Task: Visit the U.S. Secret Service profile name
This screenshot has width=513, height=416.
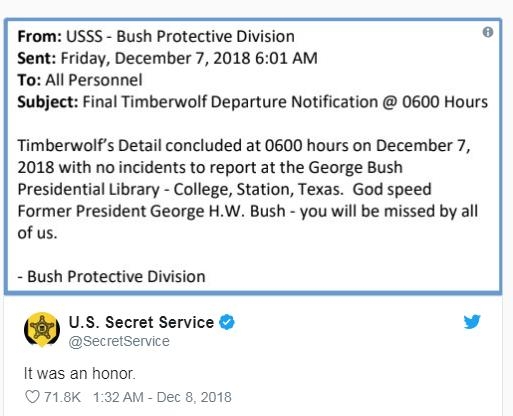Action: click(141, 322)
